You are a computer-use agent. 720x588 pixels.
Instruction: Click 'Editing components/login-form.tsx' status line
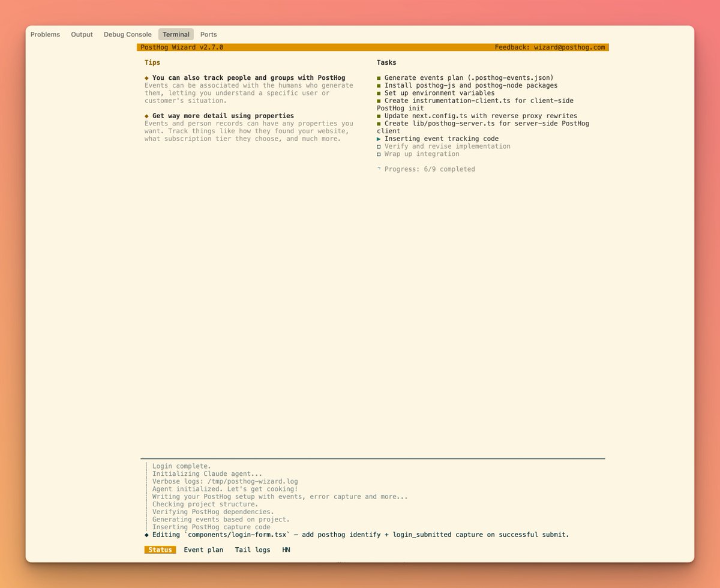[x=361, y=535]
